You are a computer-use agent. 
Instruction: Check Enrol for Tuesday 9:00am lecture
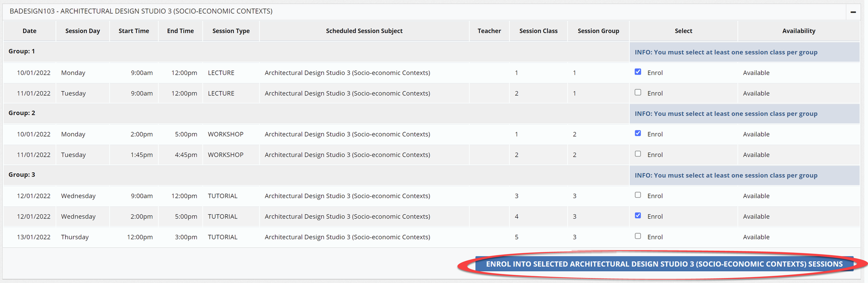tap(638, 93)
